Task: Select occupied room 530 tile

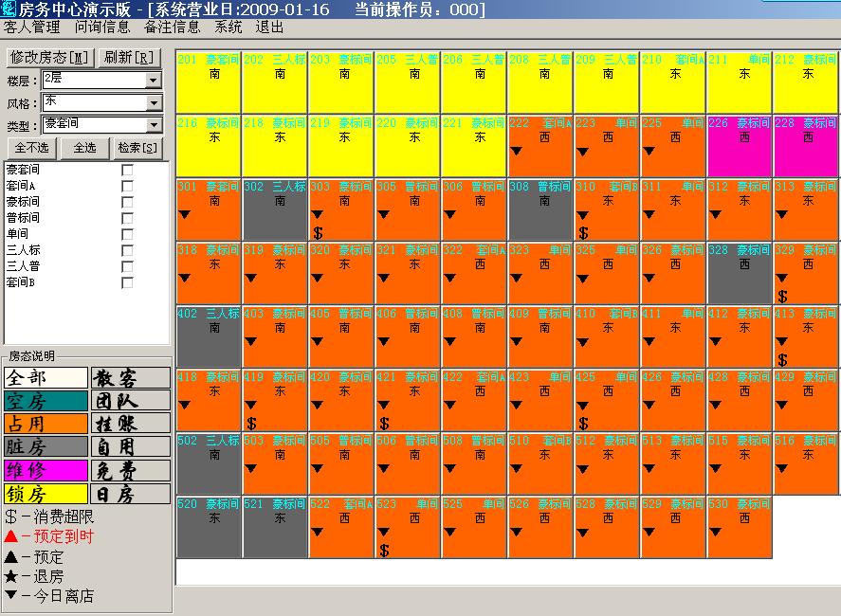Action: click(x=740, y=528)
